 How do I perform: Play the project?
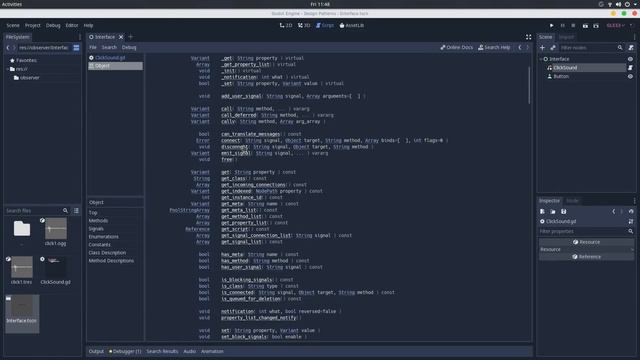[x=551, y=25]
